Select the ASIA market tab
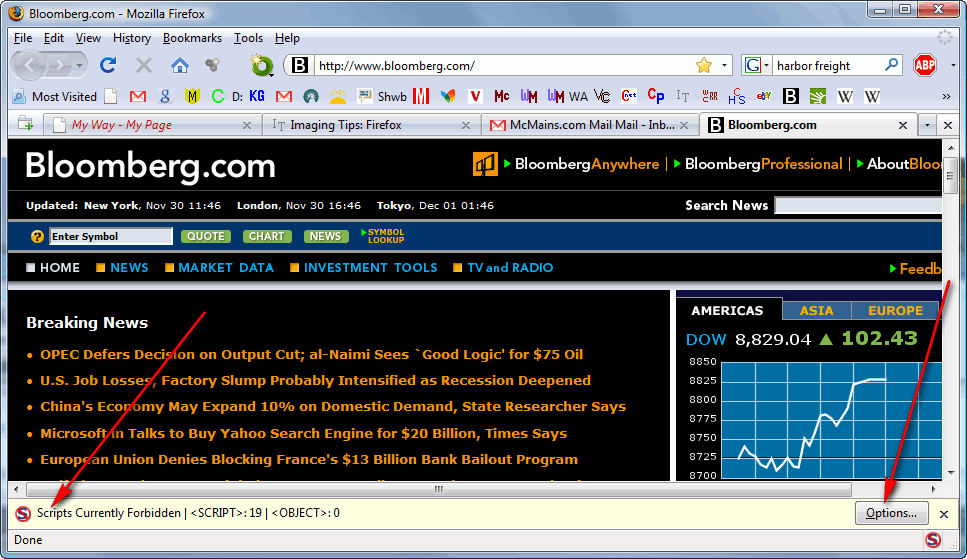The height and width of the screenshot is (559, 967). pos(816,310)
